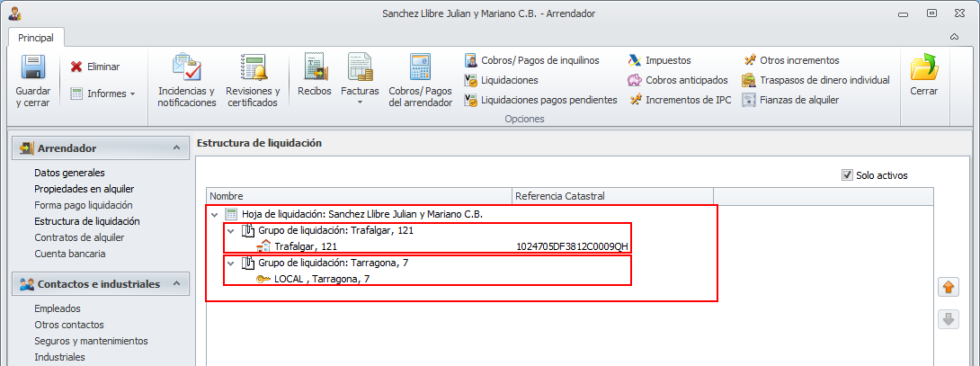Click cadastral reference 1024705DF3812C0009QH
Screen dimensions: 980x366
(572, 246)
